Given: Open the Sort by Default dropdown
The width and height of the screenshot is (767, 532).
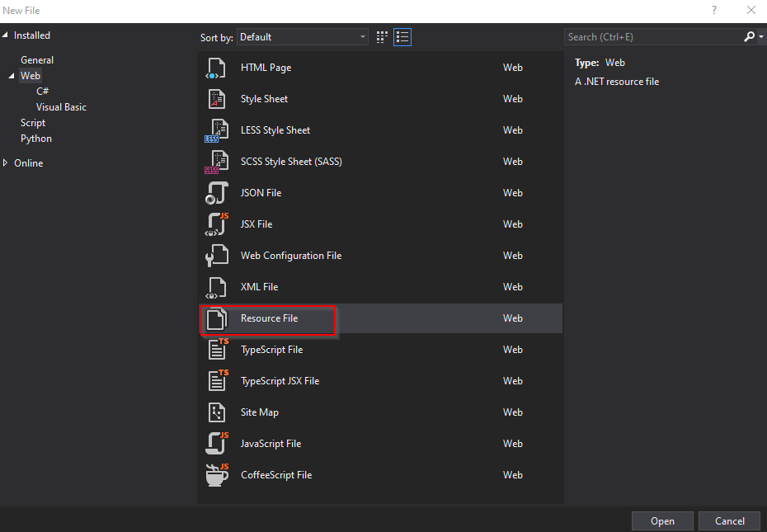Looking at the screenshot, I should tap(303, 37).
